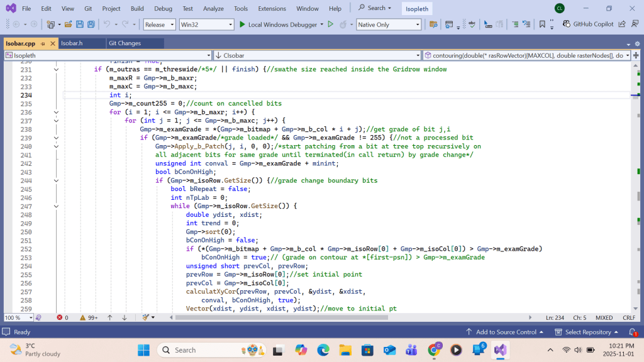Collapse the while loop at line 247

tap(56, 206)
